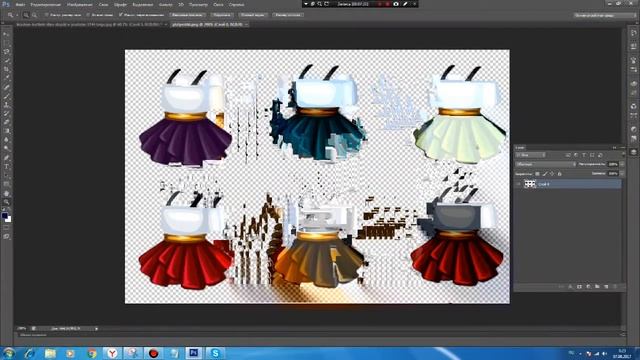This screenshot has width=640, height=360.
Task: Select the Brush tool
Action: (7, 96)
